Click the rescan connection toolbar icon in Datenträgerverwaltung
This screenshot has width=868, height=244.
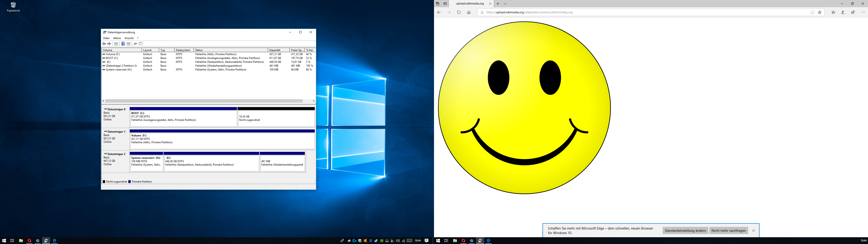coord(135,44)
